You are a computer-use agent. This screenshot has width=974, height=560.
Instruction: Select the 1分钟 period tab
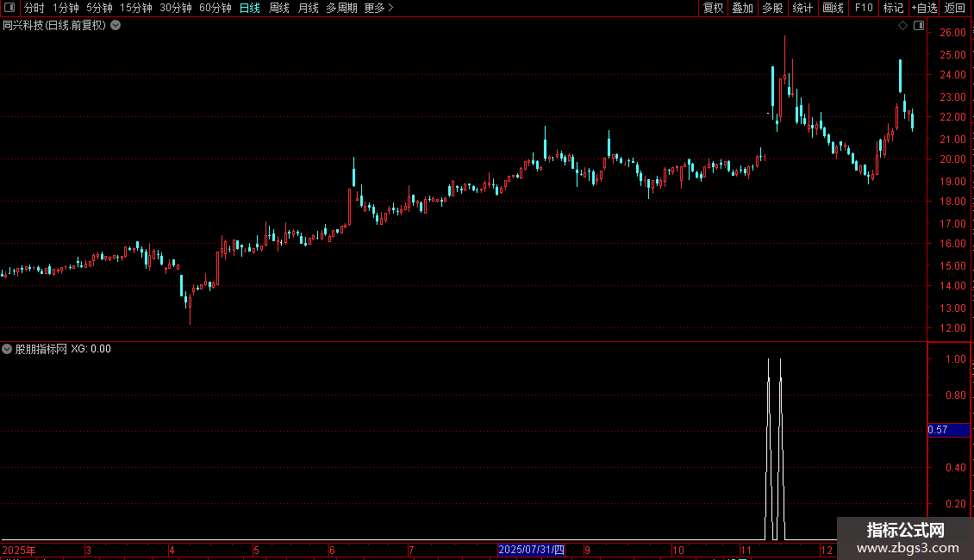pyautogui.click(x=66, y=8)
